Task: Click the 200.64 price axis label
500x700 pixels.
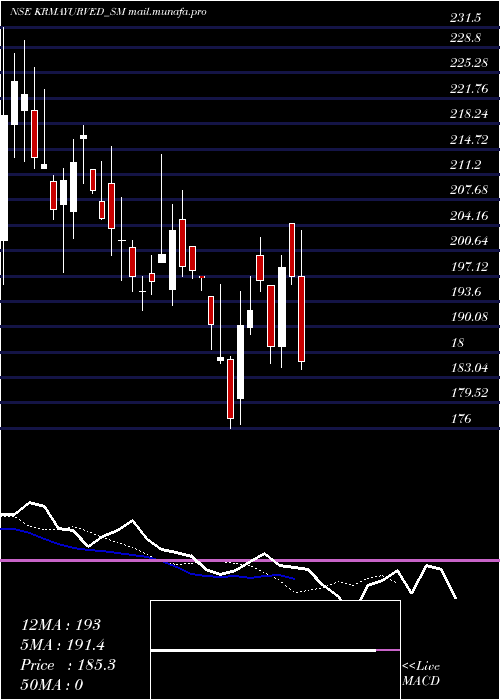Action: pos(469,242)
